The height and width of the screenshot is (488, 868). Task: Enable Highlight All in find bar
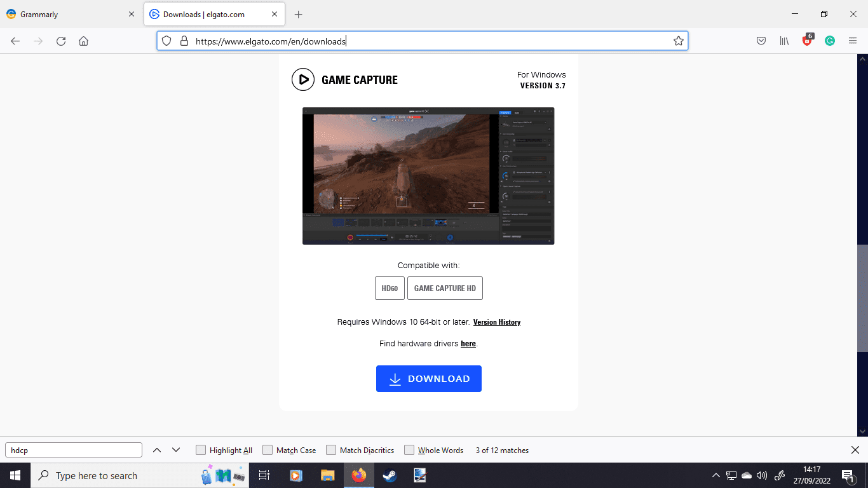(201, 450)
